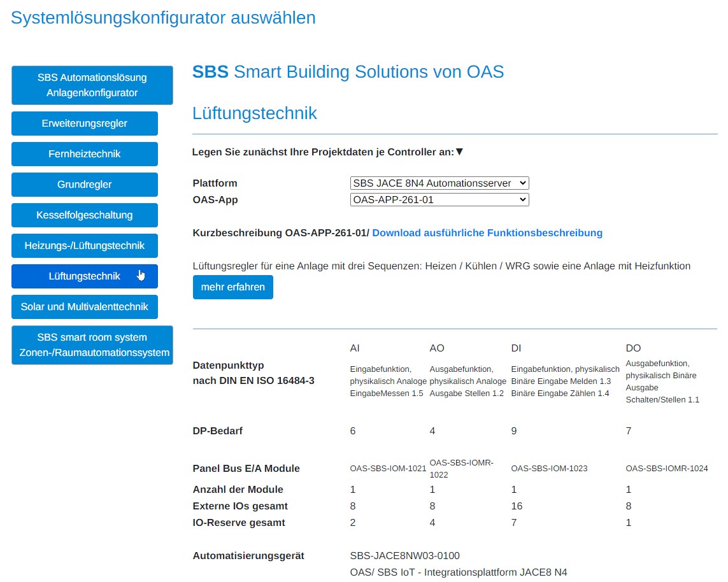This screenshot has width=728, height=582.
Task: Click Externe IOs gesamt value 16
Action: coord(517,506)
